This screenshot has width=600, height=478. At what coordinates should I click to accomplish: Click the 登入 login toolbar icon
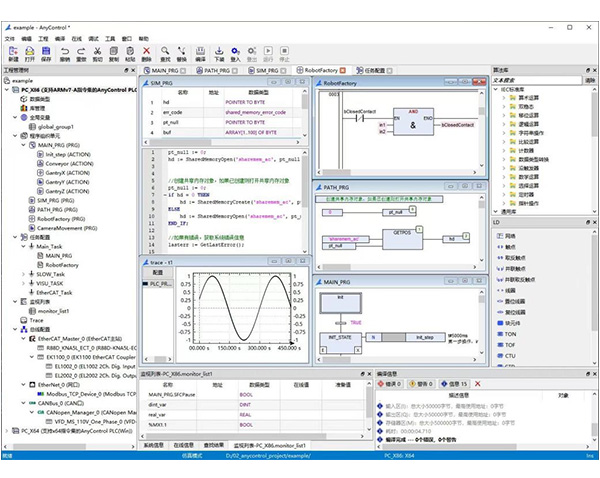(x=235, y=54)
